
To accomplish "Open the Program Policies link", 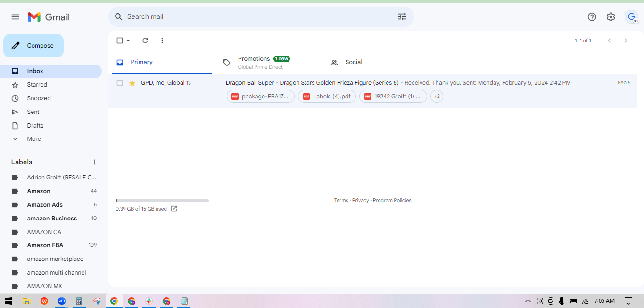I will [x=392, y=201].
